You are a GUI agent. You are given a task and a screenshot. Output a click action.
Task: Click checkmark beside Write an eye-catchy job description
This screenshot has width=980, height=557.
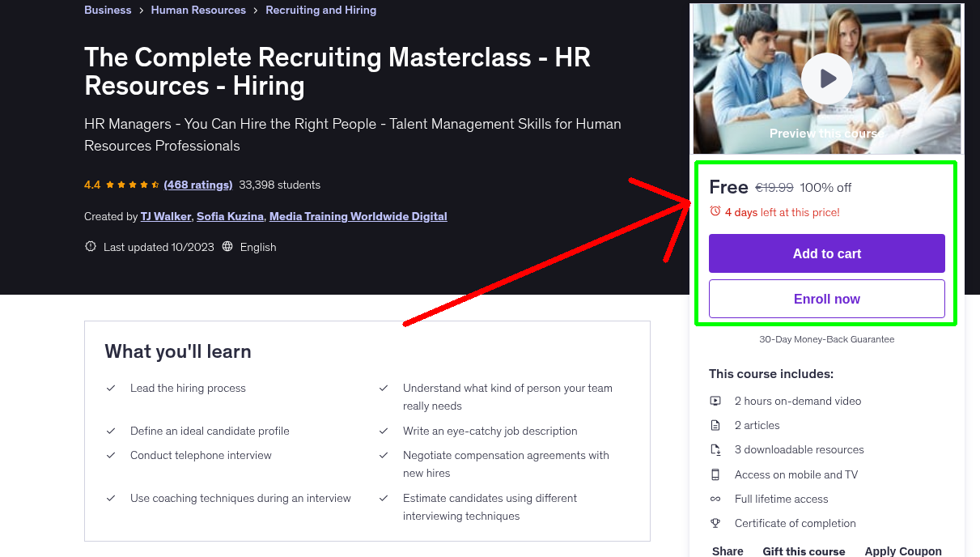[x=384, y=431]
